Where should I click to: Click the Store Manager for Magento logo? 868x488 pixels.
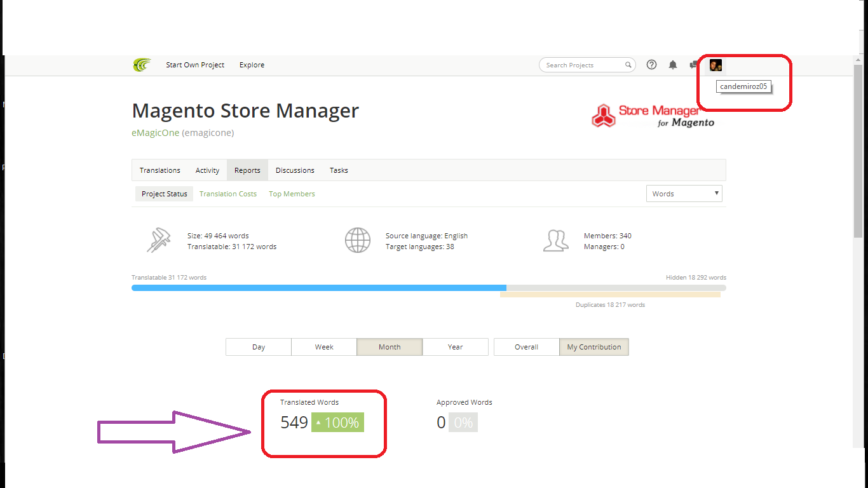(x=653, y=116)
